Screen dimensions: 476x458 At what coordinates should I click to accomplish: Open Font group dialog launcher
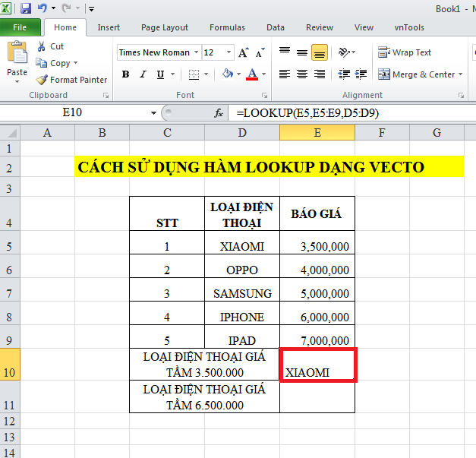(264, 96)
